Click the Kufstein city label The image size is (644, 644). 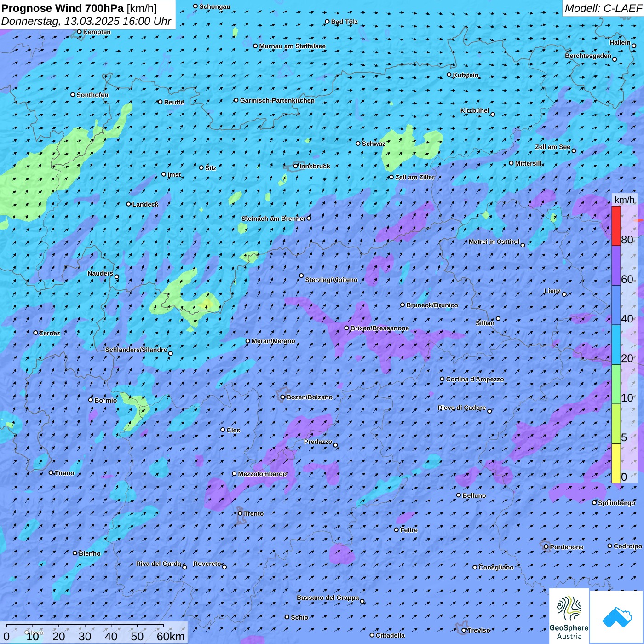pyautogui.click(x=466, y=75)
